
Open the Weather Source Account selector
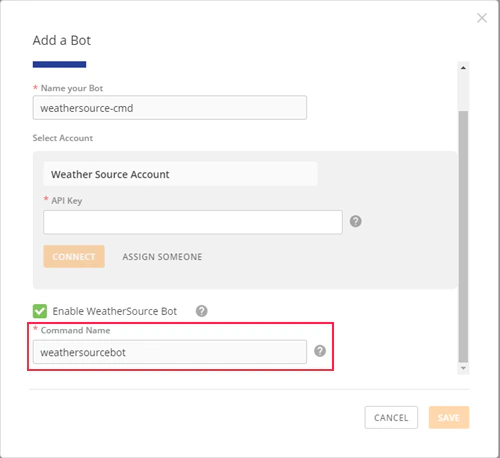point(180,174)
